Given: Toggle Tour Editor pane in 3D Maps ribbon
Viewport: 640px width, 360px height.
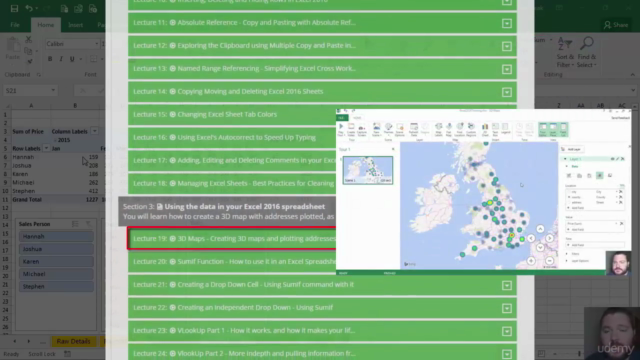Looking at the screenshot, I should pyautogui.click(x=543, y=129).
